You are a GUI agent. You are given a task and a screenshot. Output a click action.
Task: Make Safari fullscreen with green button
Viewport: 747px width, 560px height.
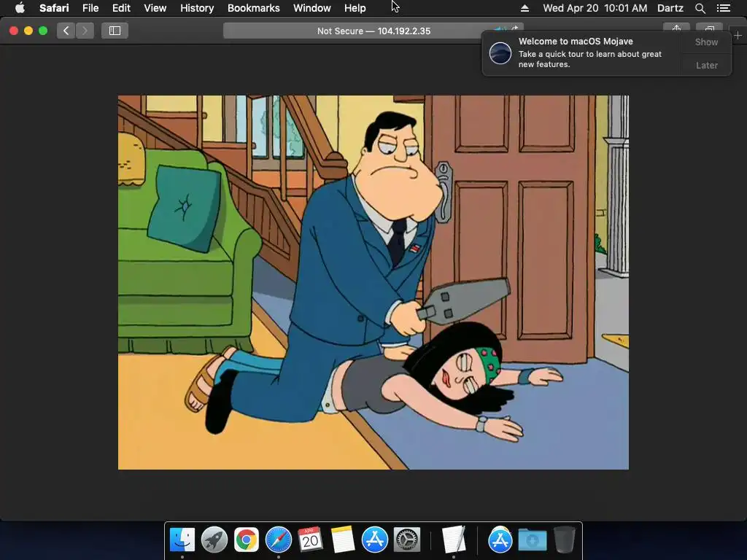click(43, 31)
